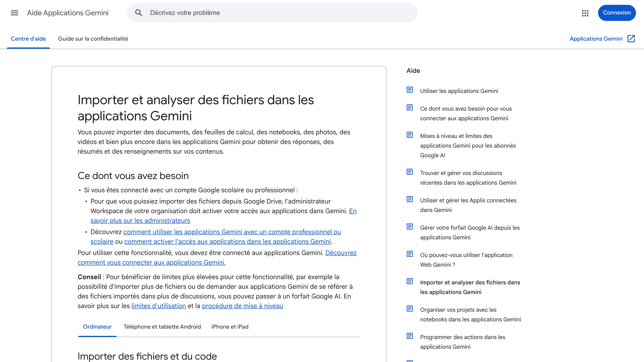
Task: Click article icon beside Programmer des actions
Action: (x=410, y=336)
